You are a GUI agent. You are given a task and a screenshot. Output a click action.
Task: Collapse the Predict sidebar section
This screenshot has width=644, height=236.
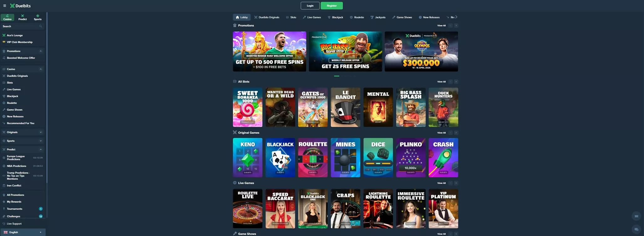[41, 150]
